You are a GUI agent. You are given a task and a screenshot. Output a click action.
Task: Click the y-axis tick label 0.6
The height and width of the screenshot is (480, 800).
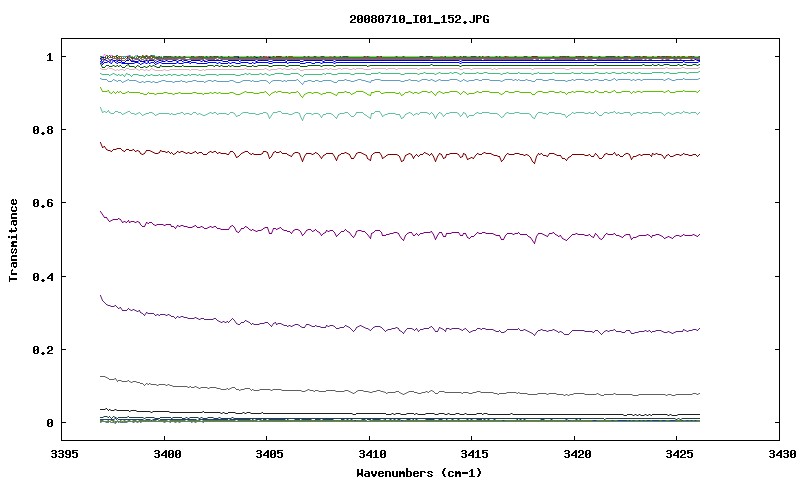pos(43,203)
